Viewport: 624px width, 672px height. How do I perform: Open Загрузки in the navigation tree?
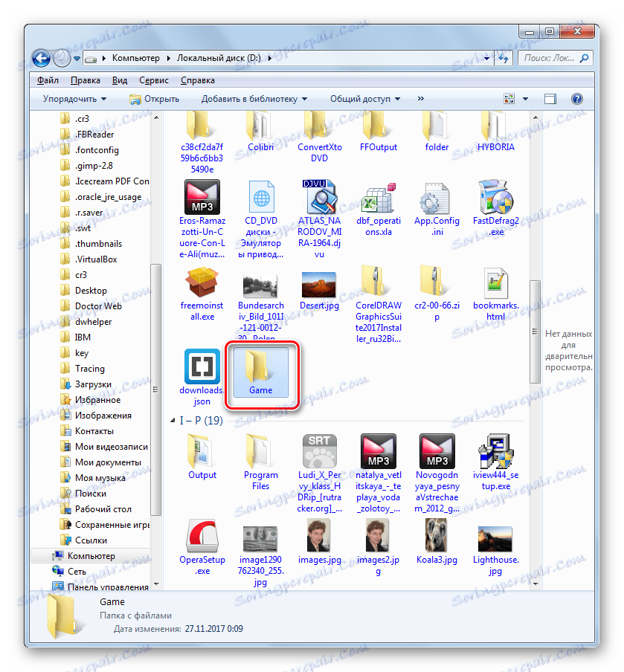click(86, 384)
